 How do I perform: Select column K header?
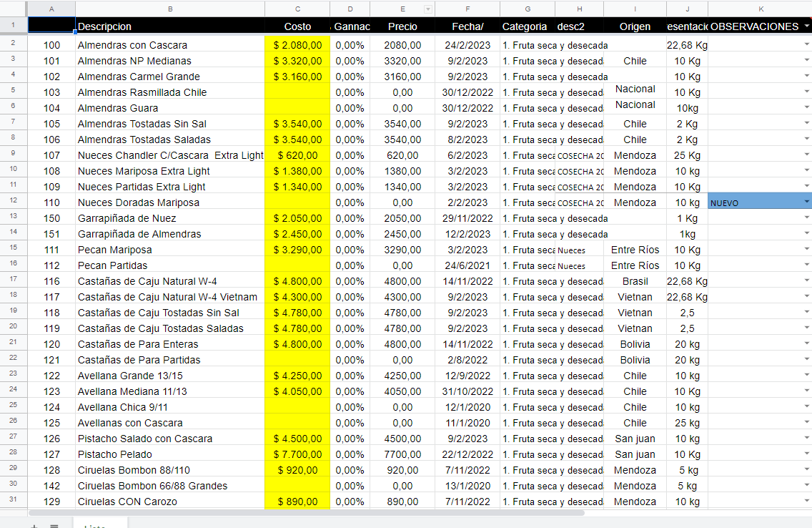[x=761, y=9]
